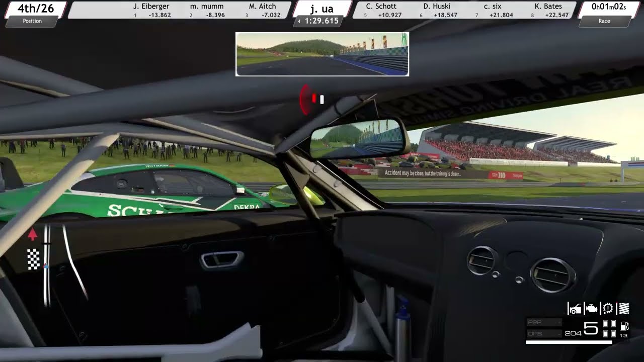This screenshot has height=362, width=644.
Task: Click the left dashboard air vent
Action: tap(482, 260)
